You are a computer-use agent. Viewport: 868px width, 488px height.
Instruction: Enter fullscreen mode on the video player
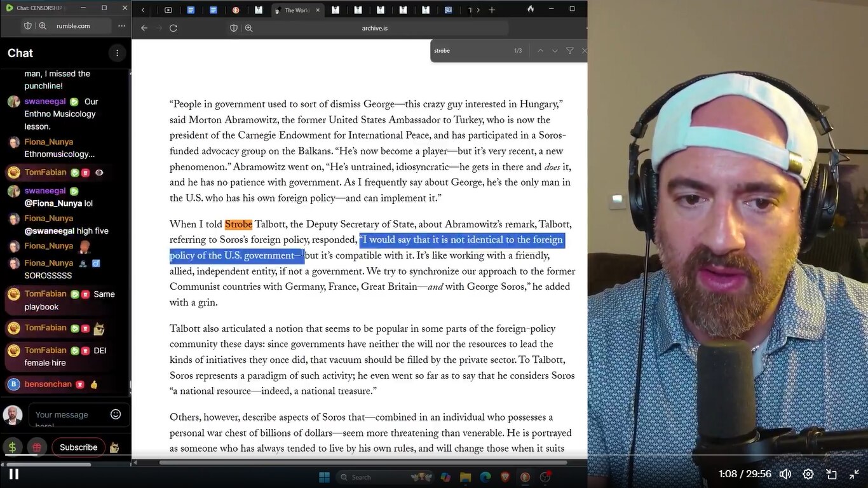tap(854, 473)
